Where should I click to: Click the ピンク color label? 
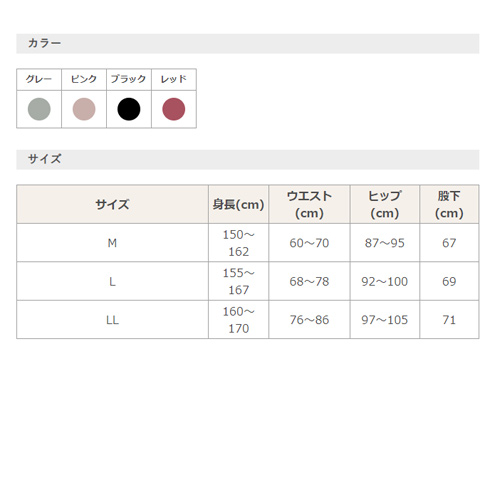(x=84, y=79)
